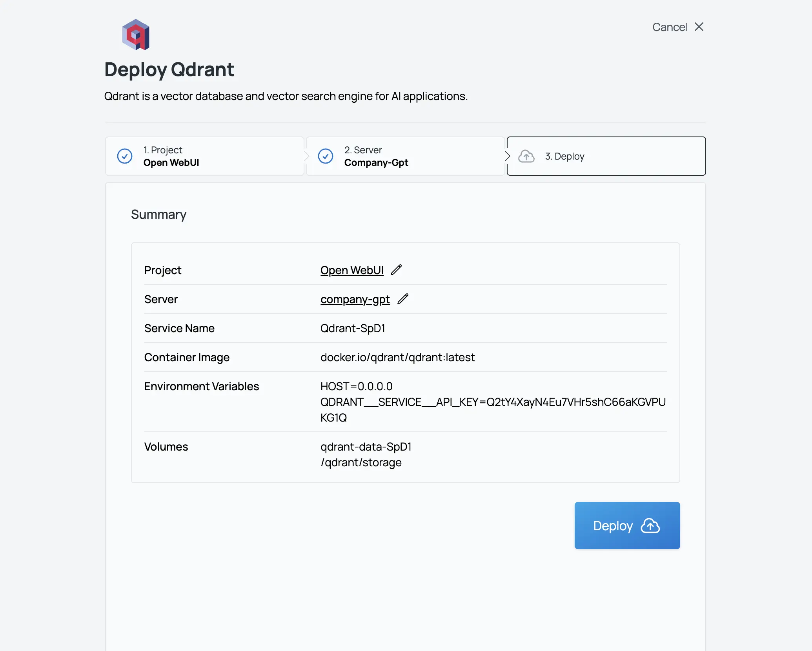Click the Cancel X icon
Image resolution: width=812 pixels, height=651 pixels.
699,27
